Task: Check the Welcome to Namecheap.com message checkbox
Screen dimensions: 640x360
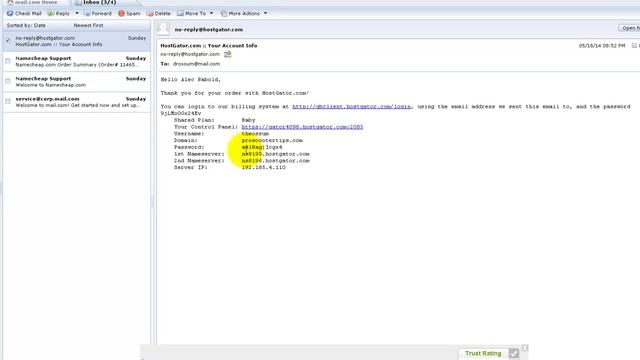Action: (x=8, y=81)
